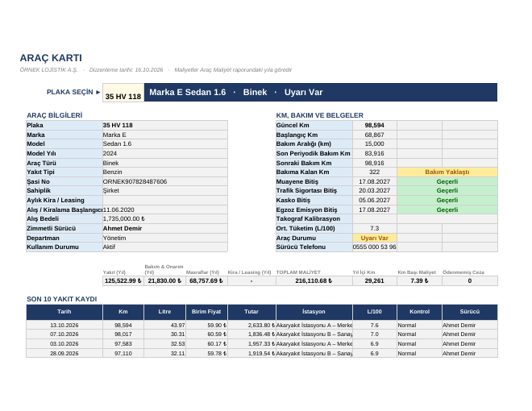The image size is (532, 411).
Task: Click the Kontrol column header
Action: tap(419, 312)
